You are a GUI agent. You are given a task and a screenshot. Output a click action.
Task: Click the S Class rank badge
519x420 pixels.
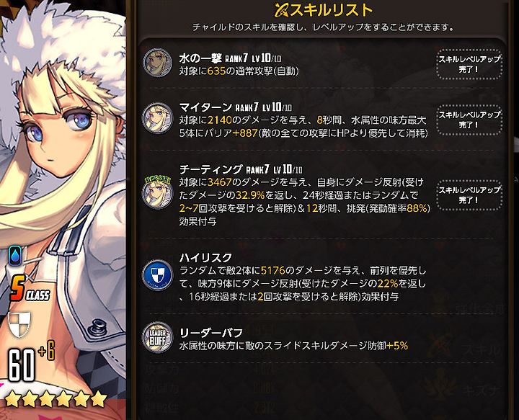click(x=30, y=288)
